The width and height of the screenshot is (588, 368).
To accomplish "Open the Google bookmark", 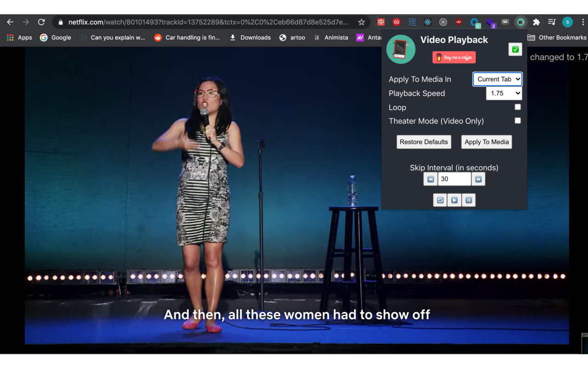I will point(56,37).
